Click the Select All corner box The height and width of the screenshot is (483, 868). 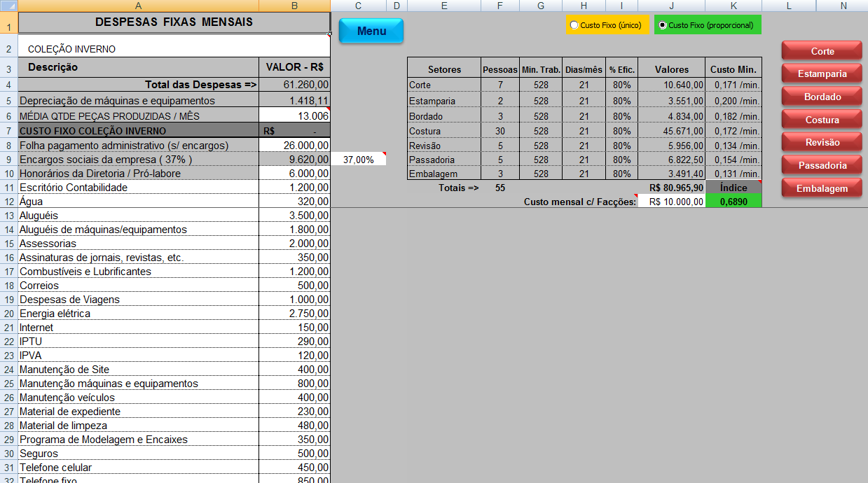tap(8, 6)
